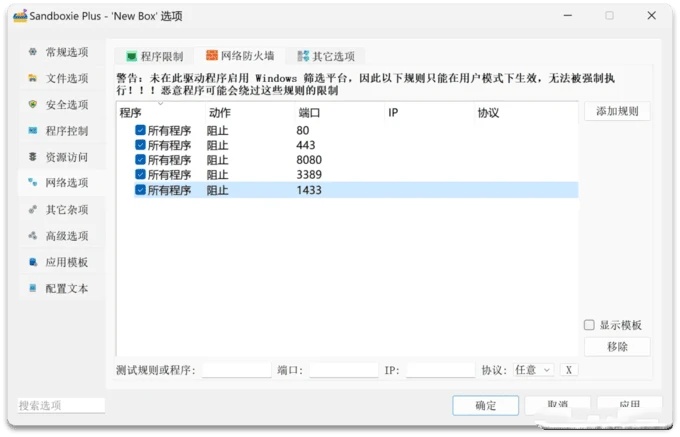Click the 程序控制 sidebar icon

[33, 130]
